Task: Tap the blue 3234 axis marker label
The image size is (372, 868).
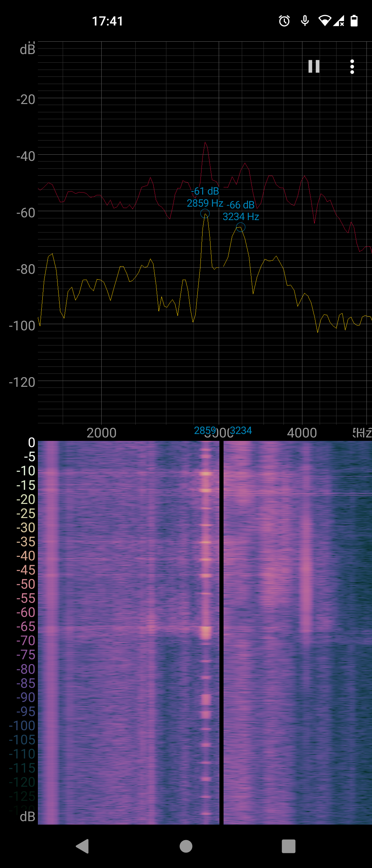Action: click(241, 431)
